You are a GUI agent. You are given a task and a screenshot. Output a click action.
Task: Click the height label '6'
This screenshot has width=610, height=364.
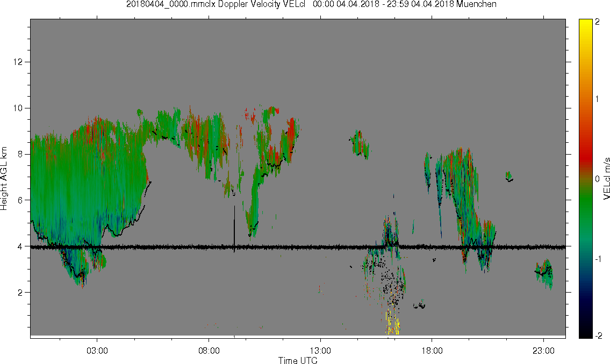point(20,200)
